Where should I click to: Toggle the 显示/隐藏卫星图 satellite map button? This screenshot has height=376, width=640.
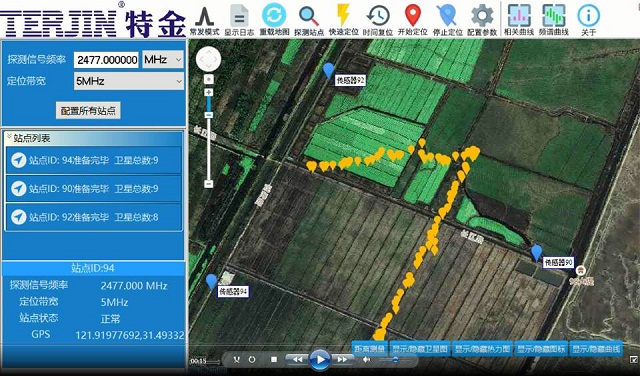click(420, 349)
